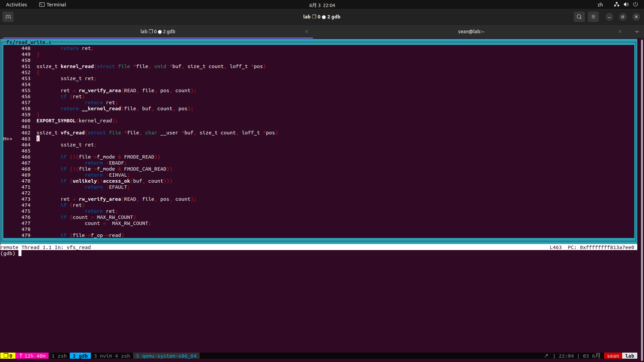Screen dimensions: 644x362
Task: Open the Activities overview
Action: coord(16,5)
